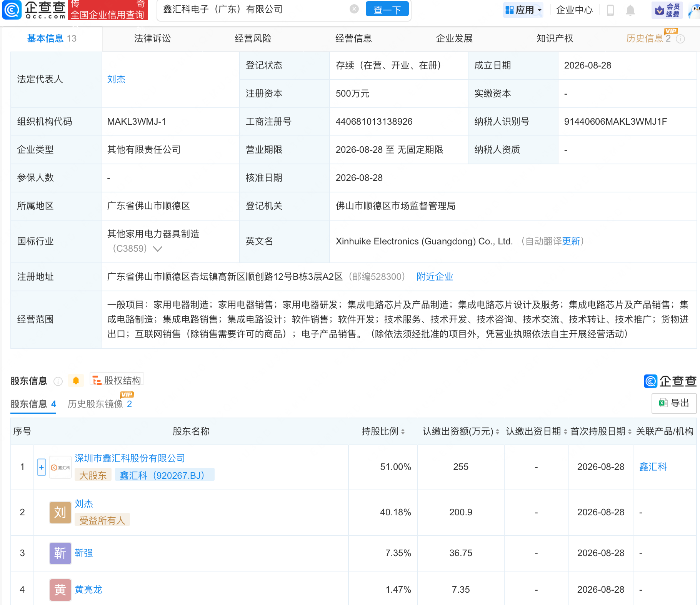Switch to the 基本信息 tab
Image resolution: width=700 pixels, height=605 pixels.
coord(52,38)
